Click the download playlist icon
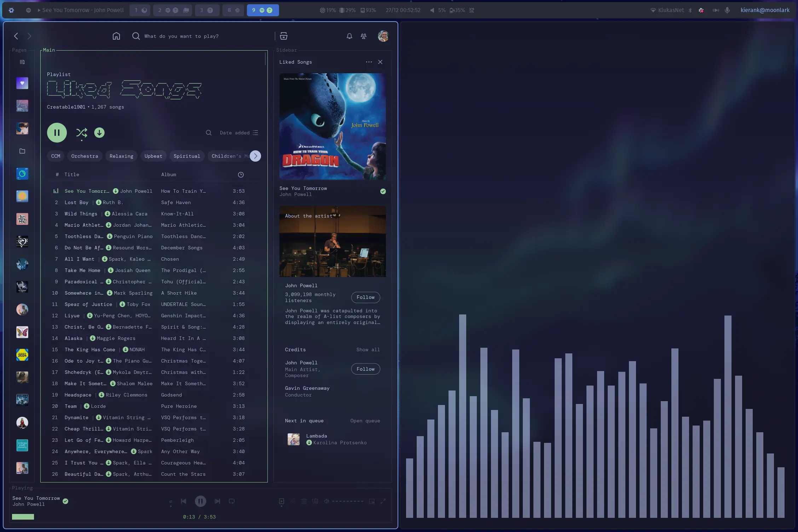Viewport: 798px width, 532px height. tap(99, 133)
